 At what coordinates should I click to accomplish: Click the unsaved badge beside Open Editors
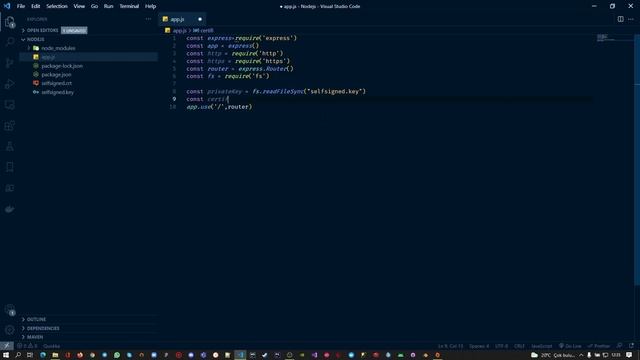(74, 30)
